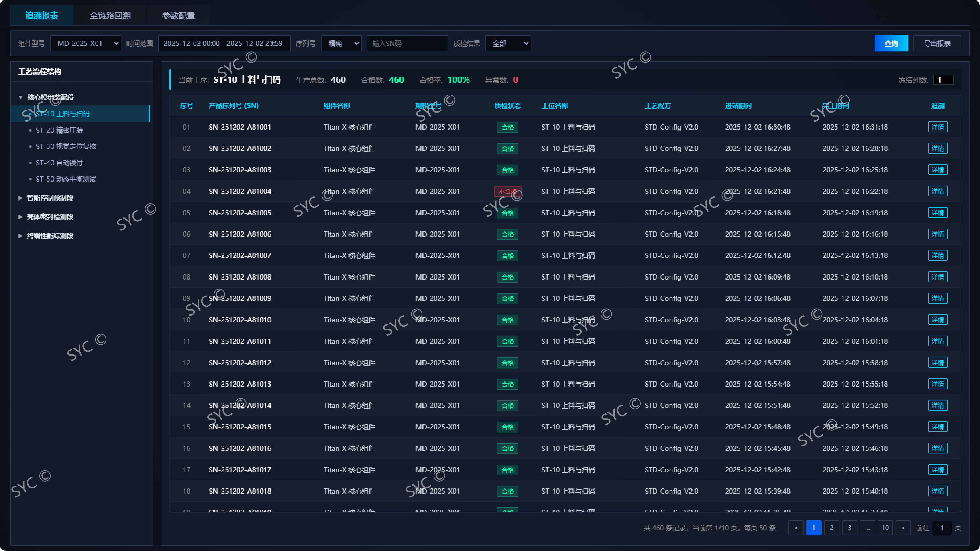Viewport: 980px width, 551px height.
Task: Open the 组件型号 MD-2025-X01 dropdown
Action: point(86,43)
